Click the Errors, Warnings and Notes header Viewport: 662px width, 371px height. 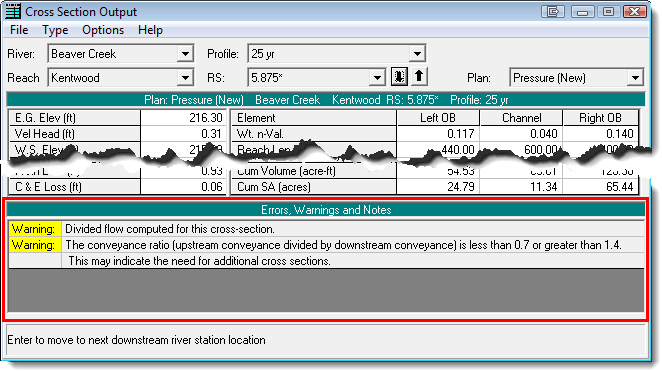(326, 210)
